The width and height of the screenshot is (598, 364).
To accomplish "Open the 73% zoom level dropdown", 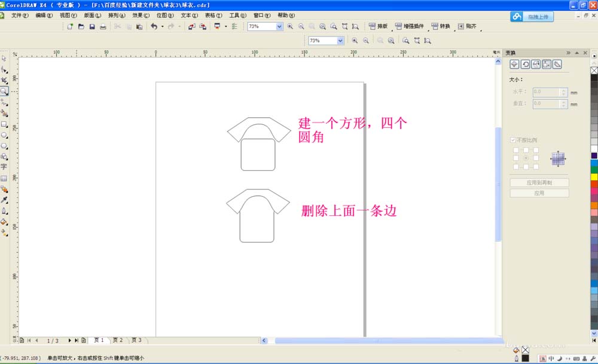I will coord(279,26).
